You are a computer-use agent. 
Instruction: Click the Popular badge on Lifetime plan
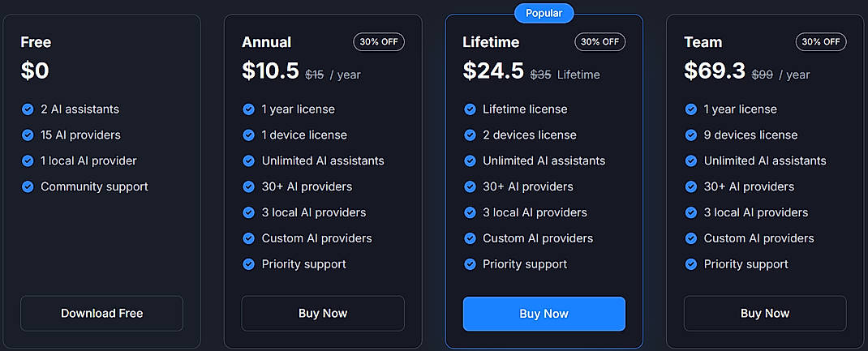[544, 13]
